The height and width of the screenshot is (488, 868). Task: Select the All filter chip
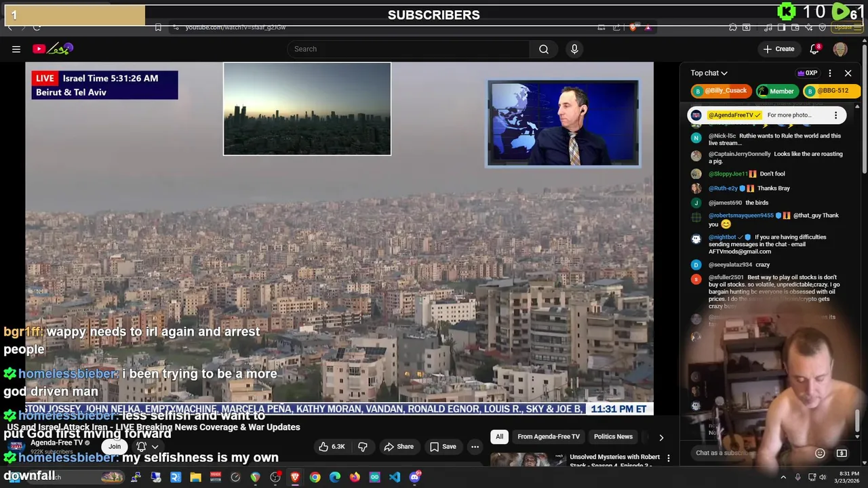tap(499, 436)
